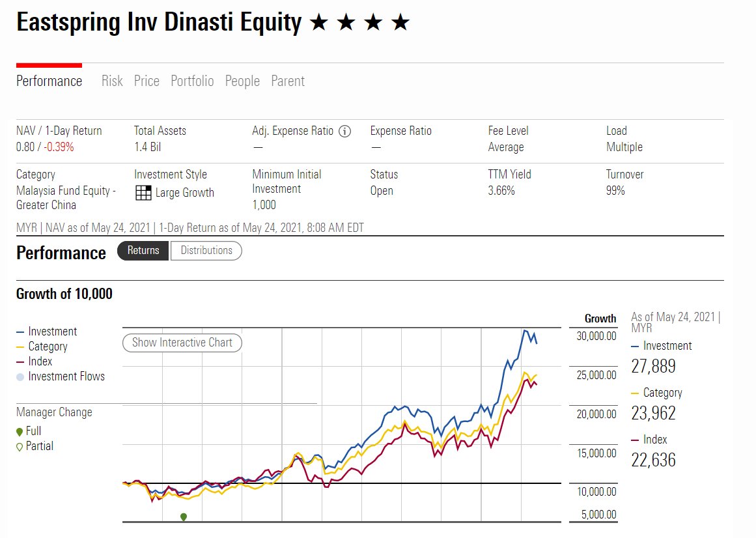
Task: Click the Turnover value 99%
Action: pyautogui.click(x=615, y=191)
